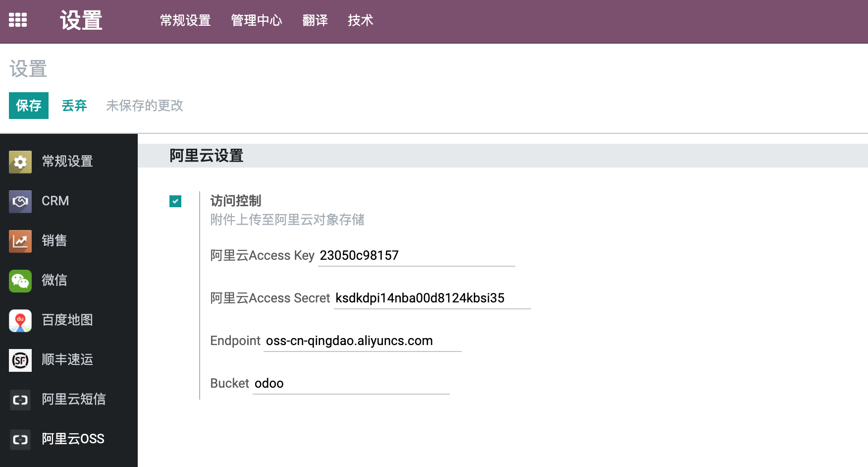Open the 阿里云OSS settings icon
The width and height of the screenshot is (868, 467).
click(x=20, y=439)
